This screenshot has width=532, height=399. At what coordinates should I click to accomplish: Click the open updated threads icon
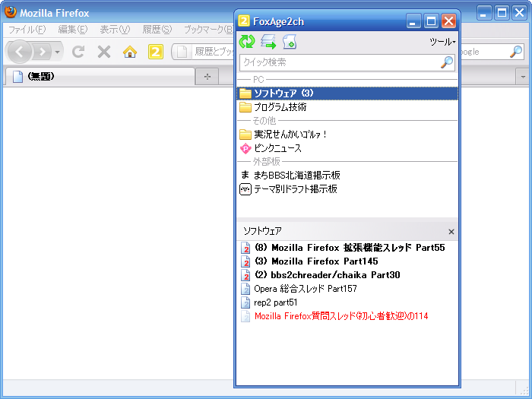click(268, 41)
